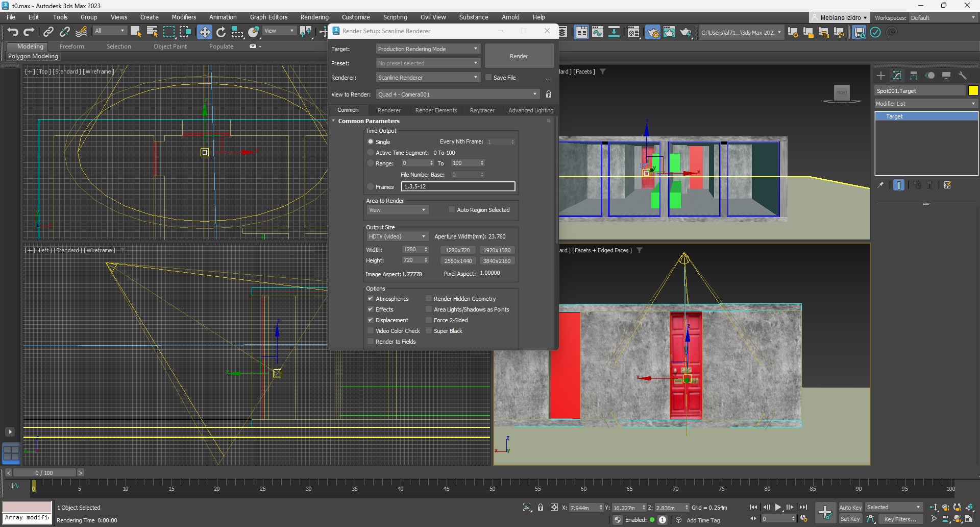Open the Renderer dropdown showing Scanline Renderer

(x=428, y=78)
